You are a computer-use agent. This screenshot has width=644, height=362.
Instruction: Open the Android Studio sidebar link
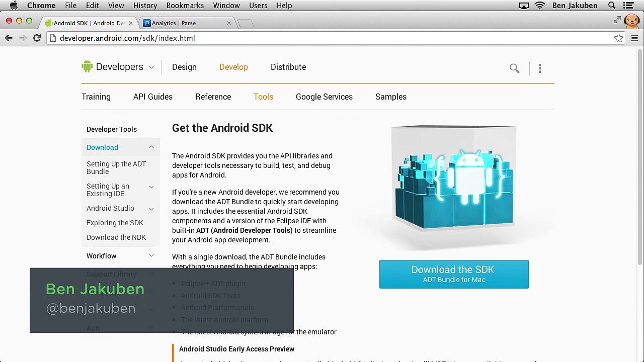(x=110, y=208)
